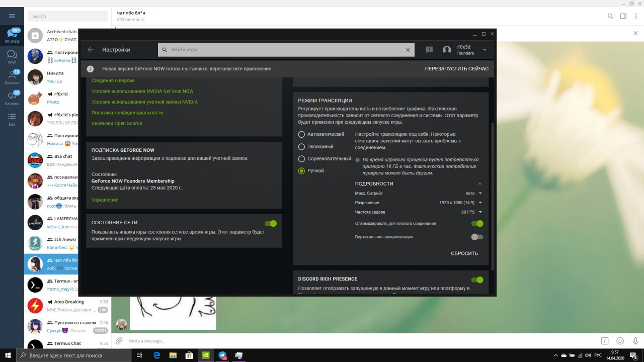Open Microsoft Store from the taskbar
This screenshot has width=644, height=362.
click(x=190, y=355)
